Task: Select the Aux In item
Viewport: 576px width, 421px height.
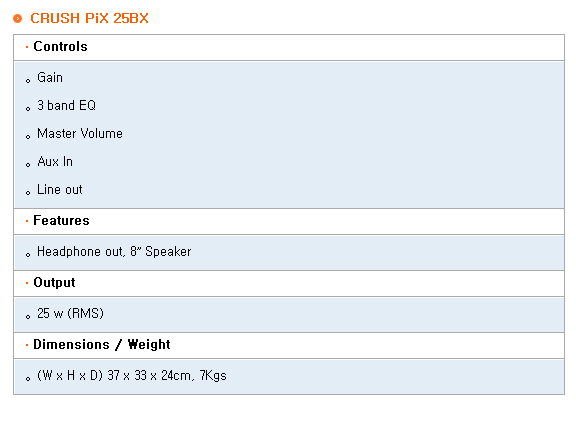Action: tap(55, 162)
